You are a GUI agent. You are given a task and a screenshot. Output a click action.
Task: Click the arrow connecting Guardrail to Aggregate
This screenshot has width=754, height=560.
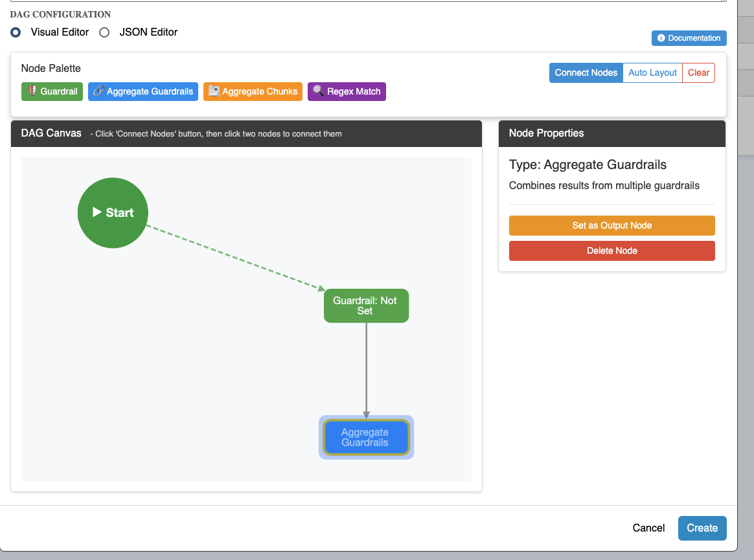pyautogui.click(x=366, y=369)
